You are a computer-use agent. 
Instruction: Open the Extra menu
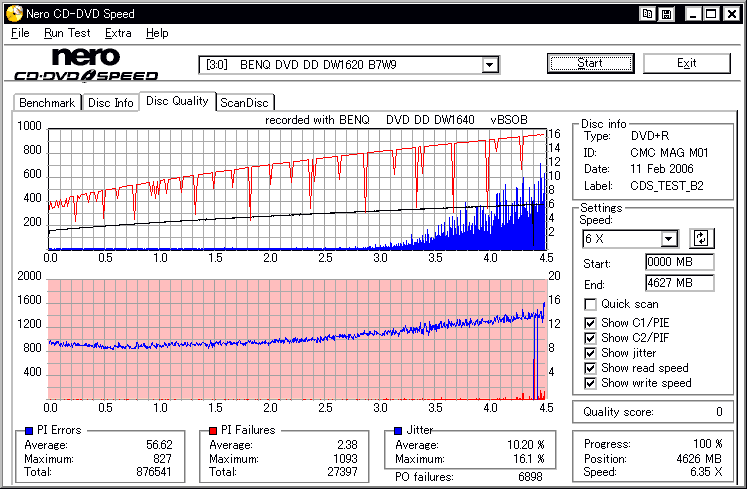point(118,33)
